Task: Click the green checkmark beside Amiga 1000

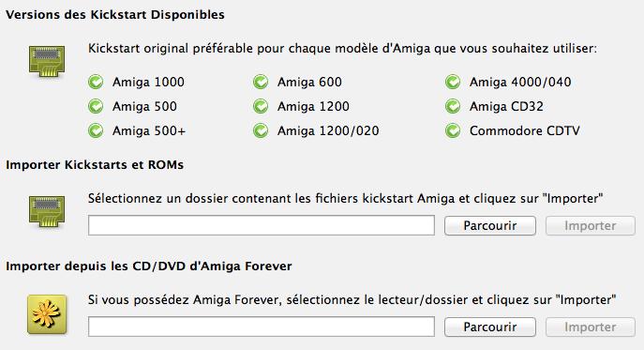Action: [x=96, y=82]
